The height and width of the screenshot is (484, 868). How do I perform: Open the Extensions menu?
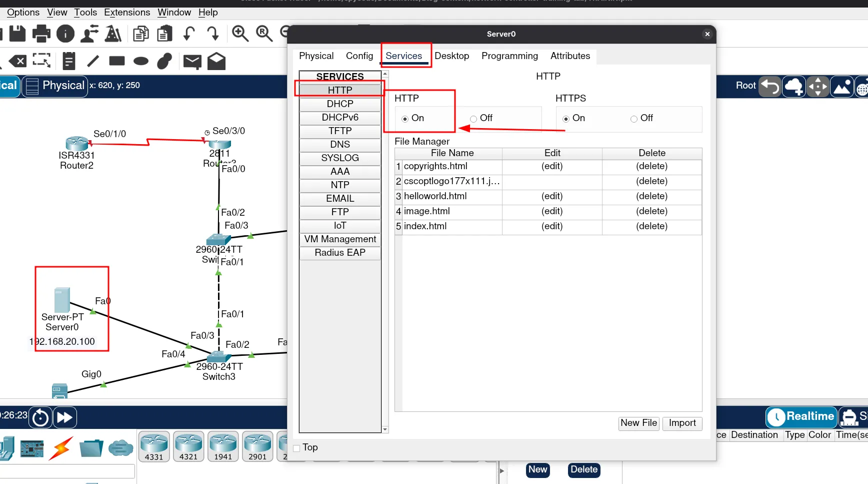click(127, 13)
